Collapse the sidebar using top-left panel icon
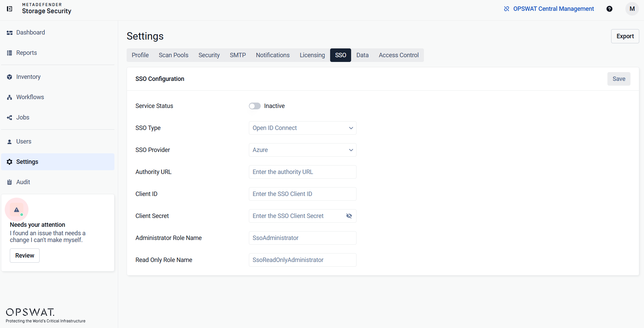This screenshot has height=328, width=644. (9, 9)
